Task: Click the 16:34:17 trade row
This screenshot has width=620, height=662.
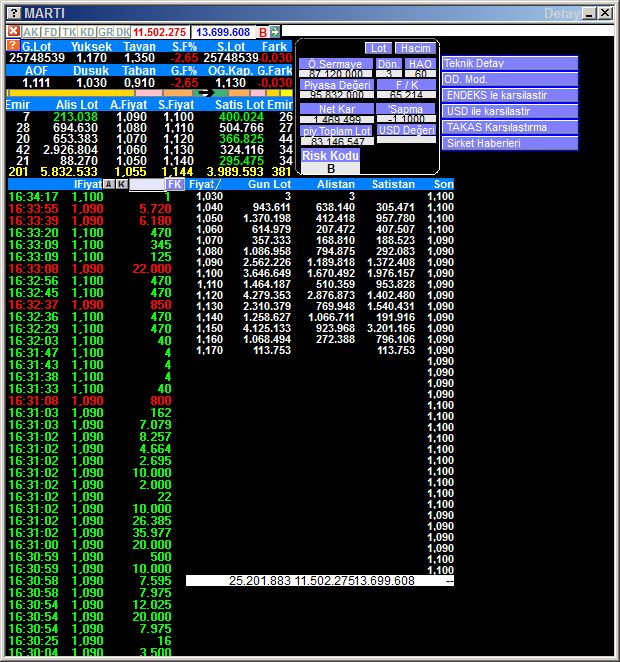Action: [90, 196]
